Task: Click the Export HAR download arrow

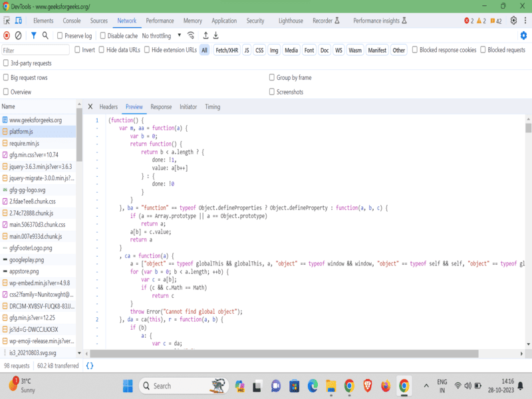Action: coord(216,35)
